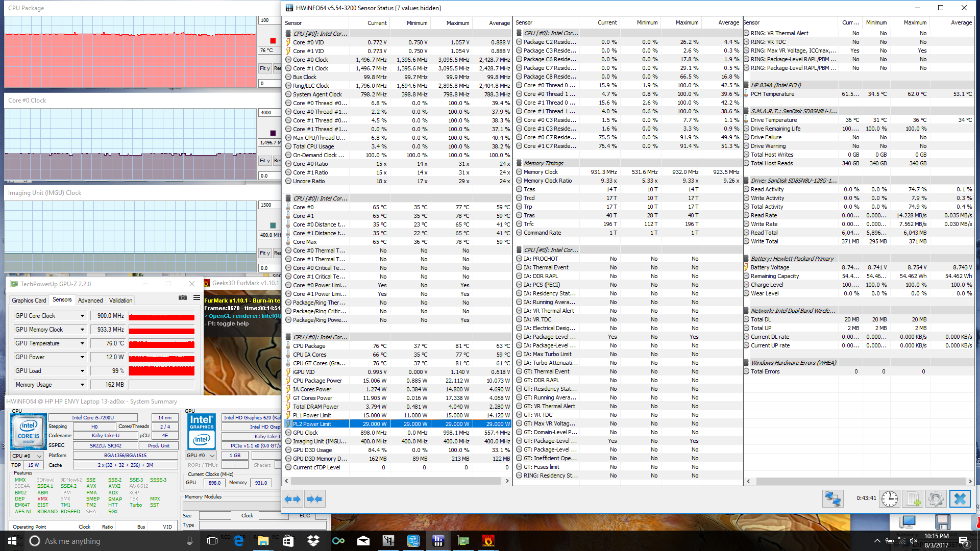980x551 pixels.
Task: Click the Drive Temperature sensor row
Action: point(859,120)
